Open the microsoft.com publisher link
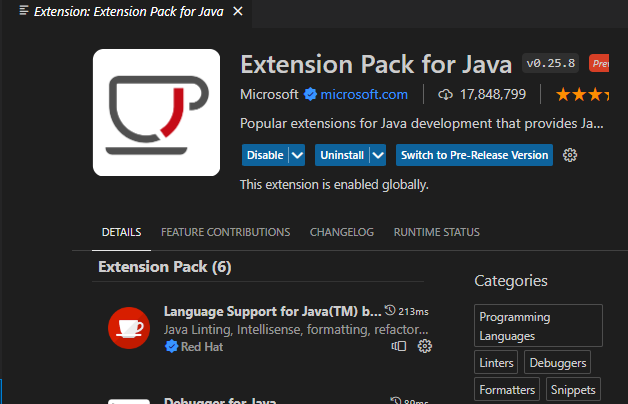Screen dimensions: 628x404 (364, 94)
